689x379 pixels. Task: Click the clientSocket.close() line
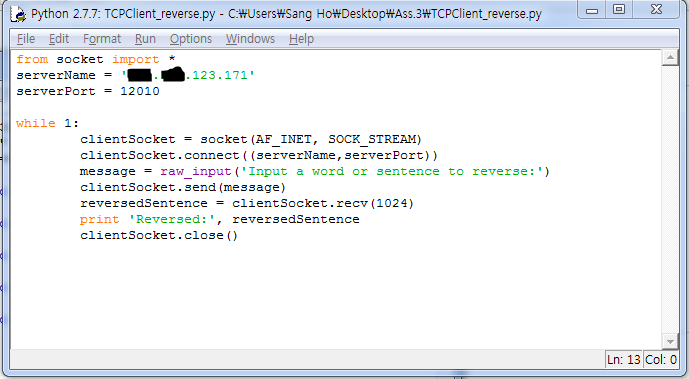159,235
